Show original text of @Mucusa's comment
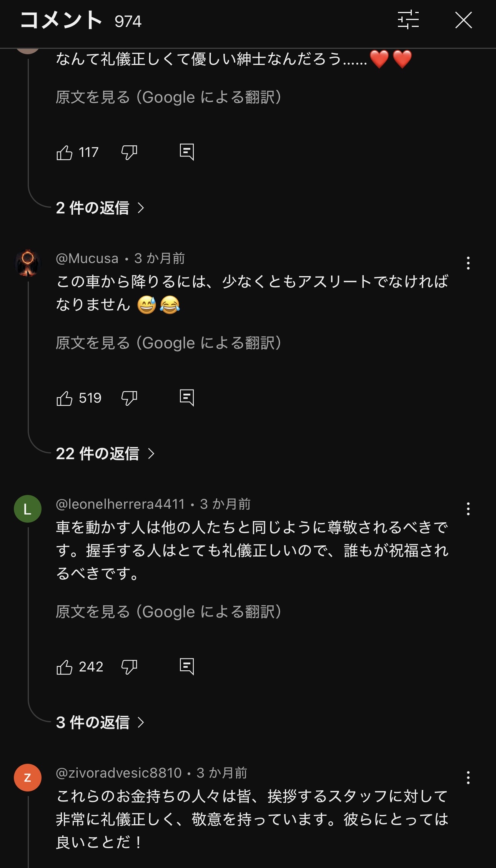496x868 pixels. pyautogui.click(x=168, y=343)
